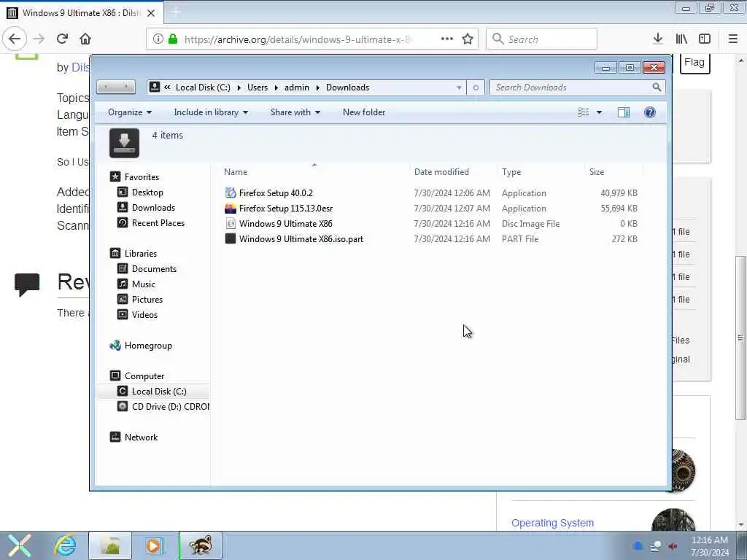Open address bar history dropdown
This screenshot has height=560, width=747.
tap(459, 87)
